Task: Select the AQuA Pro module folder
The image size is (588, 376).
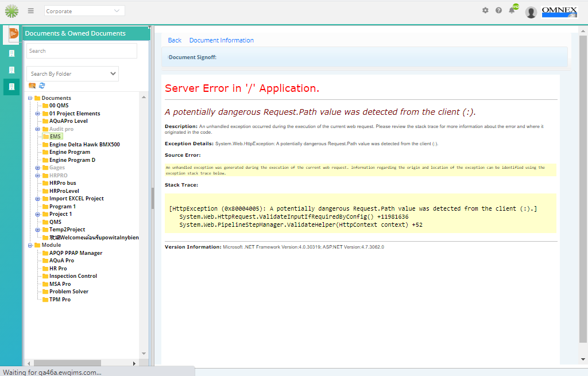Action: pyautogui.click(x=61, y=261)
